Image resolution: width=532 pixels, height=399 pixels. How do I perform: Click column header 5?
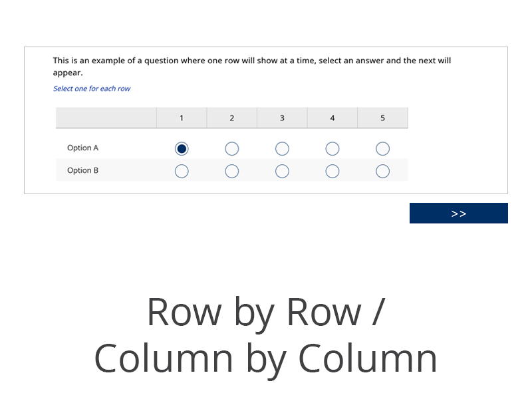point(382,118)
